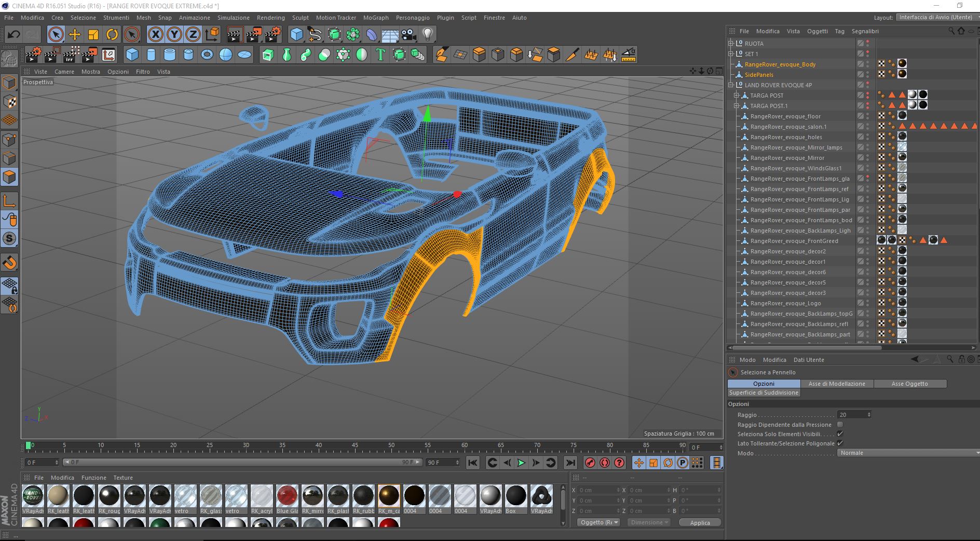Open the attribute manager Dati Utente menu
This screenshot has height=541, width=980.
[x=809, y=360]
